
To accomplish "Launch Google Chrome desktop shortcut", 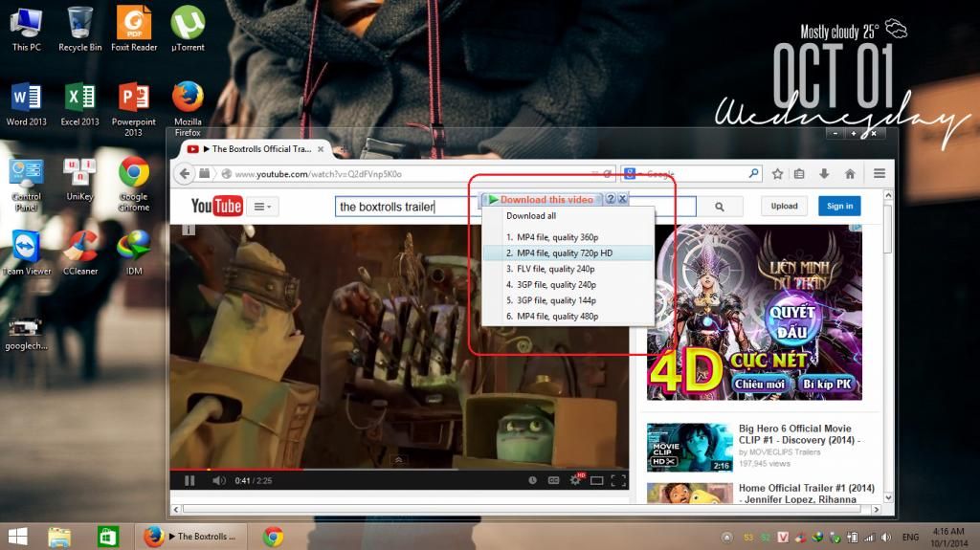I will click(134, 185).
